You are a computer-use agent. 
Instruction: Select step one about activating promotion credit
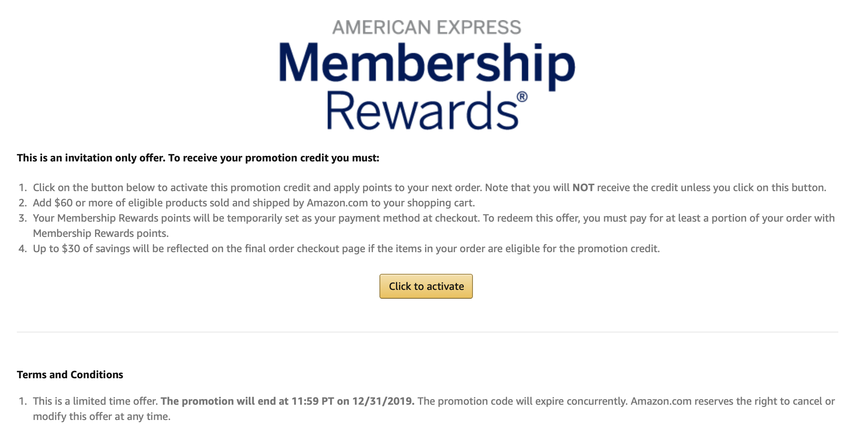[430, 188]
